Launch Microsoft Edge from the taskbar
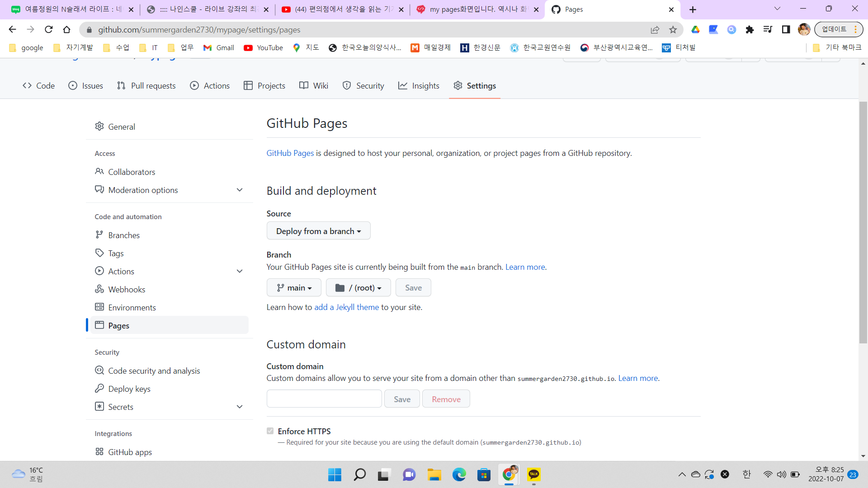Screen dimensions: 868x488 [x=459, y=474]
